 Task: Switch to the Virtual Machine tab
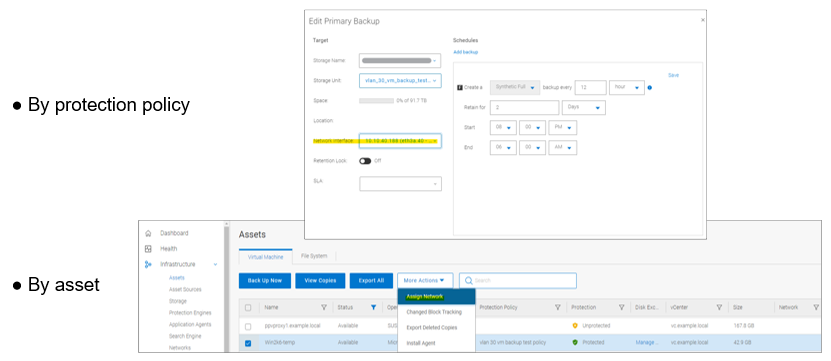(266, 257)
